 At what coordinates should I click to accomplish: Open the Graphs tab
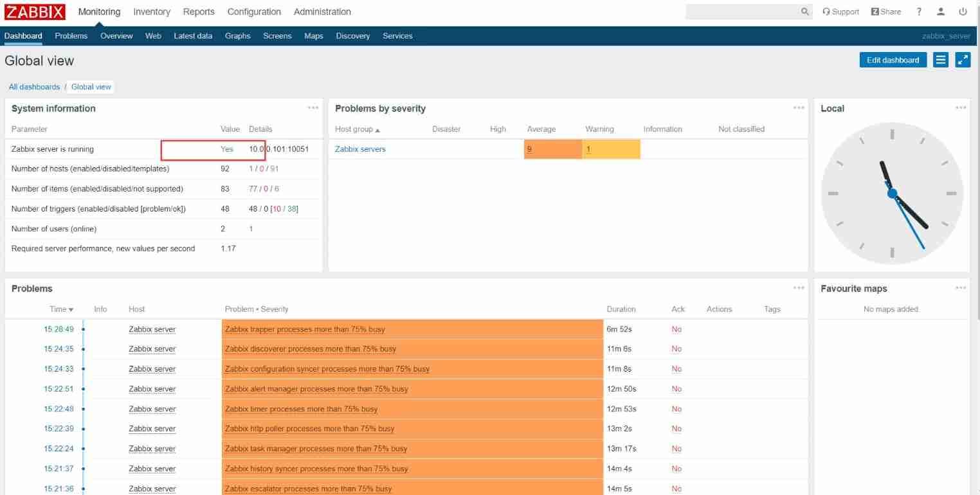pos(237,36)
